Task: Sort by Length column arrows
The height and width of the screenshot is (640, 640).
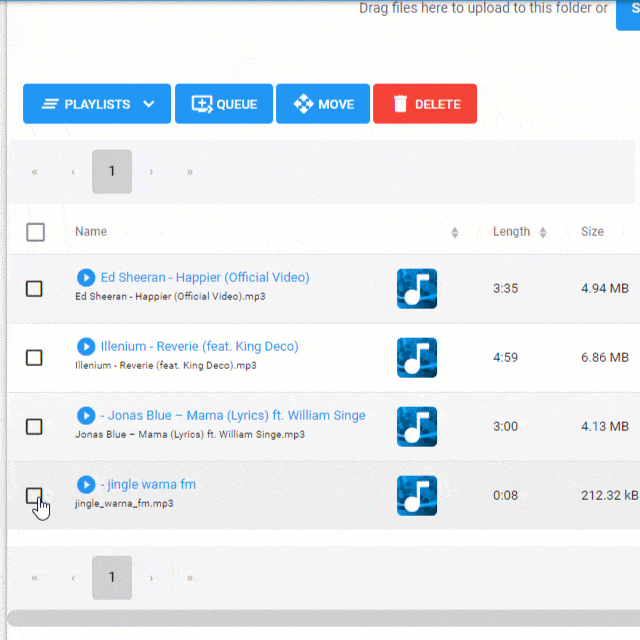Action: (543, 232)
